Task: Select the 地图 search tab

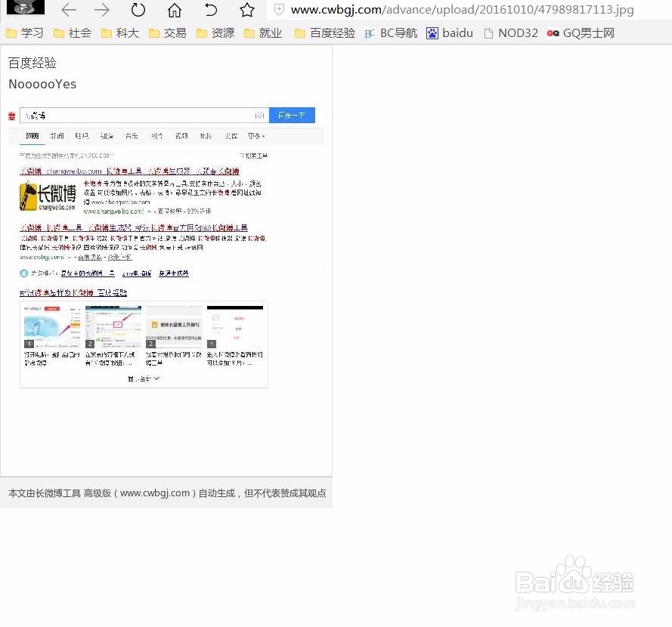Action: (206, 136)
